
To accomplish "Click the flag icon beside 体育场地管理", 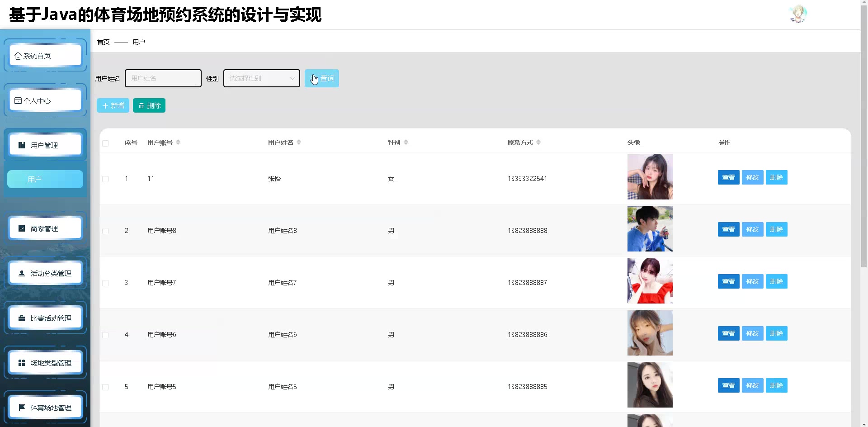I will [22, 408].
